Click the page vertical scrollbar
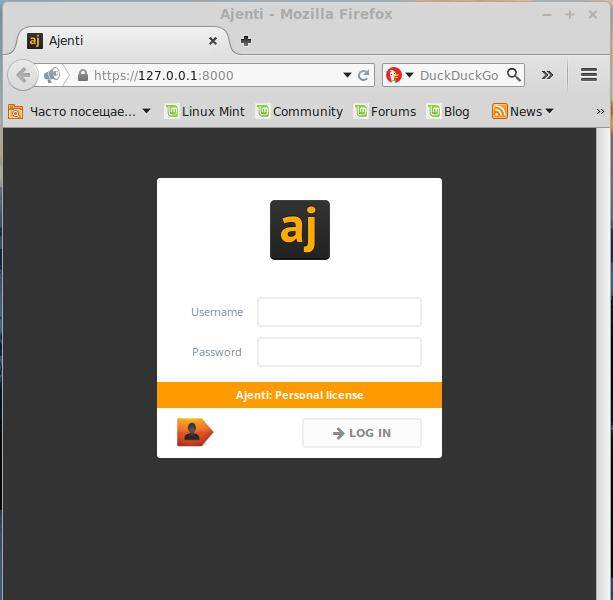The image size is (613, 600). click(602, 364)
